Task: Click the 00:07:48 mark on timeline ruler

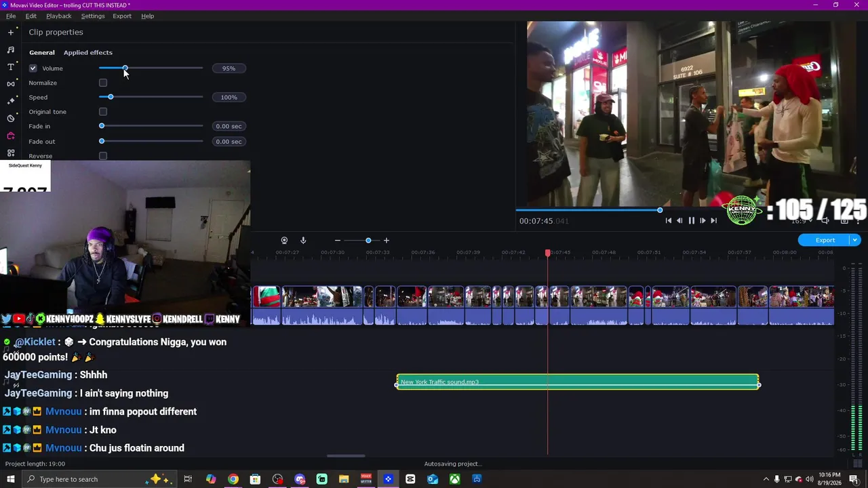Action: [x=604, y=253]
